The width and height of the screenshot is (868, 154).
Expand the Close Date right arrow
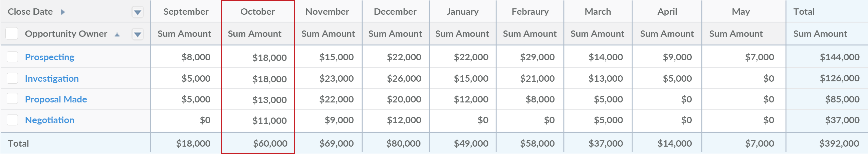(x=63, y=12)
